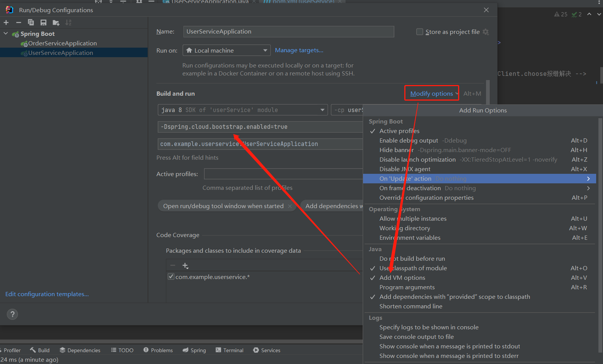
Task: Toggle Active profiles option
Action: click(x=479, y=131)
